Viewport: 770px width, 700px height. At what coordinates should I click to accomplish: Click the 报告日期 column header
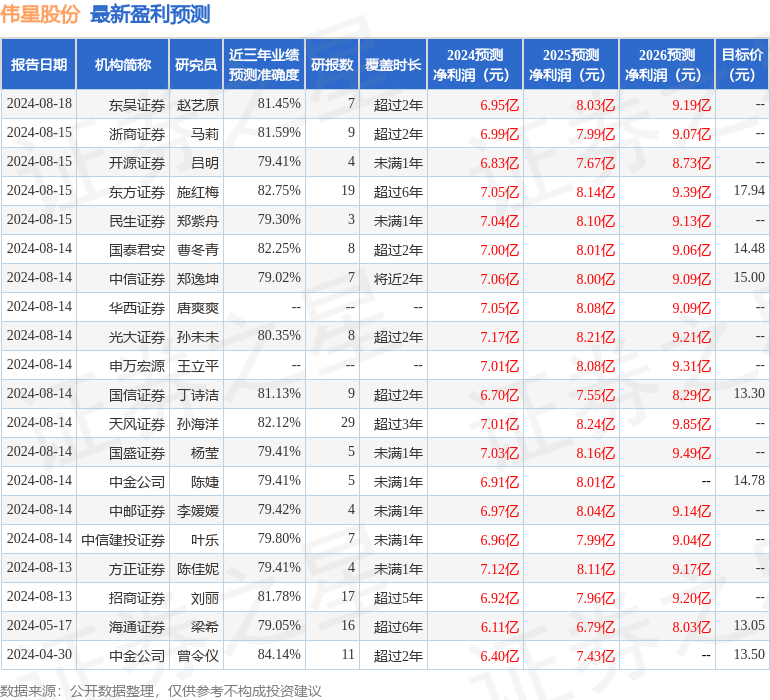(x=39, y=65)
